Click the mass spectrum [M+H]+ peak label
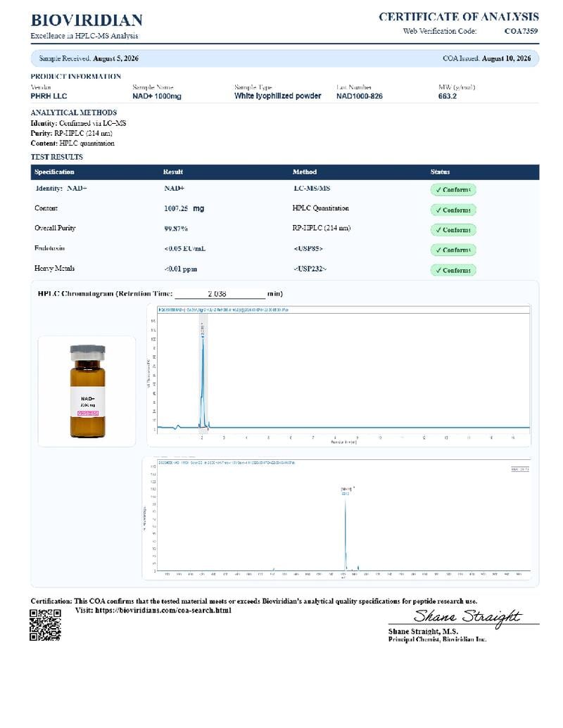Viewport: 563px width, 728px height. [347, 489]
